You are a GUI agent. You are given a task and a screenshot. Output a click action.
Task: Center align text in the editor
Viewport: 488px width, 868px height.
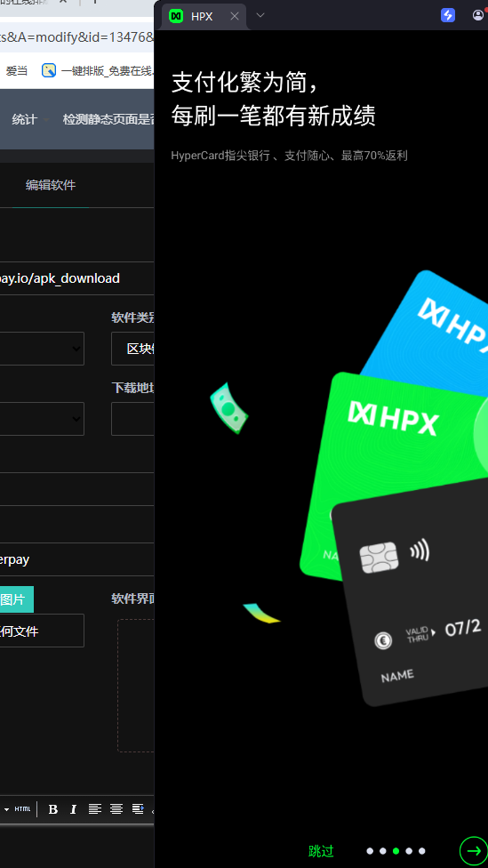tap(116, 809)
